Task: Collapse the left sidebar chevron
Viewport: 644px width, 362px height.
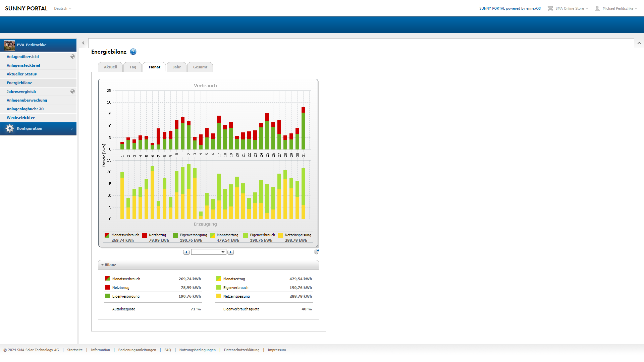Action: (84, 43)
